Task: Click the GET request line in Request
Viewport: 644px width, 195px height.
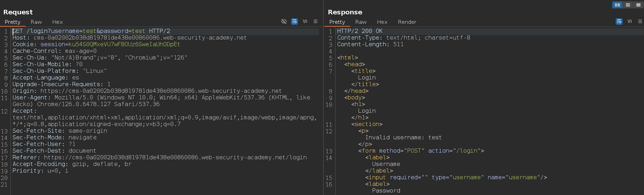Action: tap(91, 31)
